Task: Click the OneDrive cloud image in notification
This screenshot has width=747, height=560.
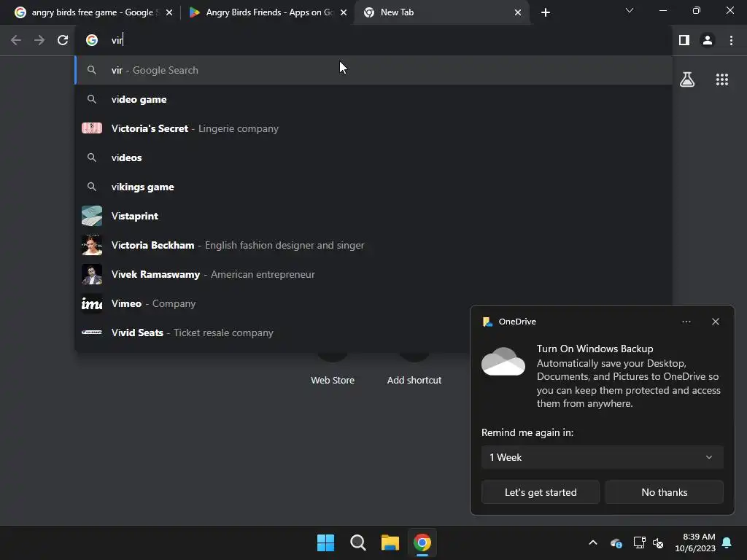Action: (503, 362)
